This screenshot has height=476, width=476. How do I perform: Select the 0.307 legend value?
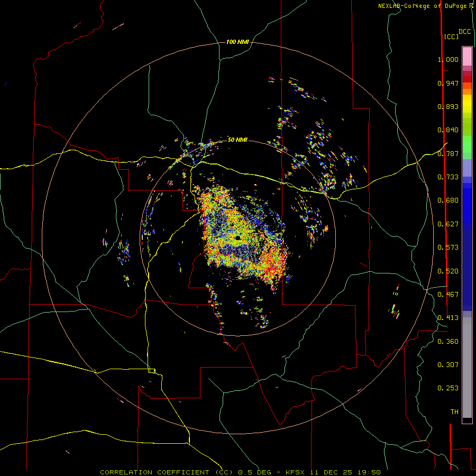pos(448,365)
